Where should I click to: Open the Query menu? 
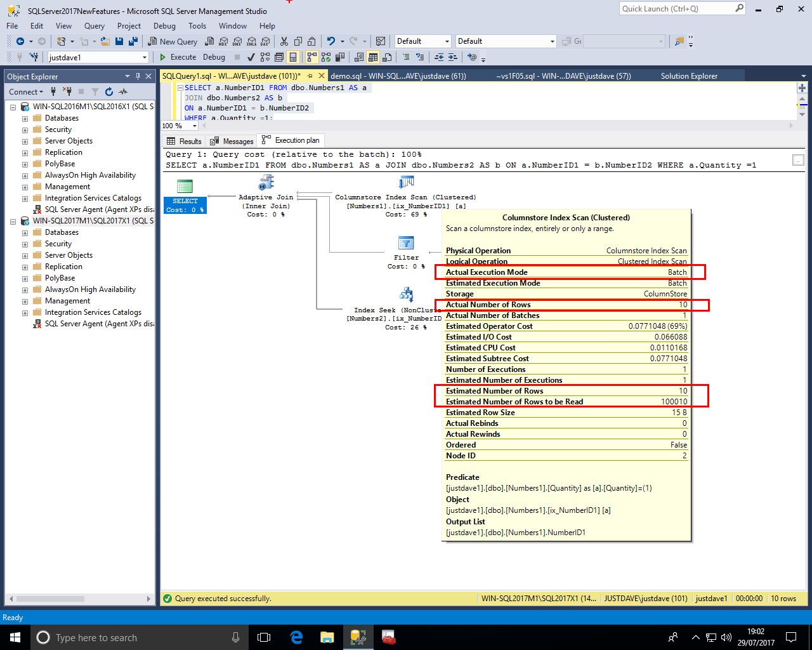(94, 26)
